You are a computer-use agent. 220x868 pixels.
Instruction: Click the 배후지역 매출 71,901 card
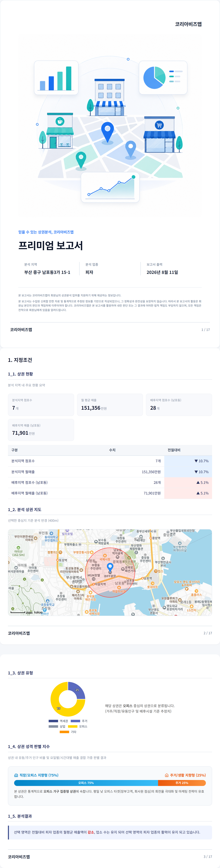41,430
